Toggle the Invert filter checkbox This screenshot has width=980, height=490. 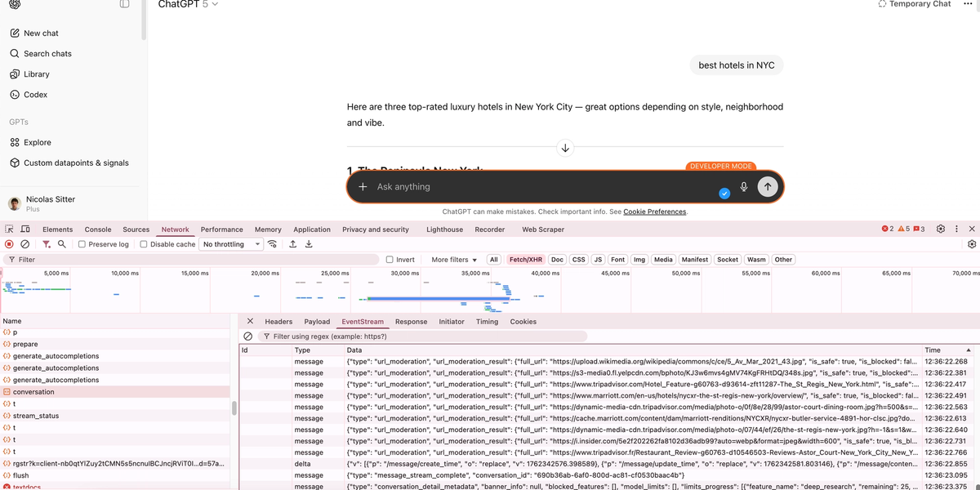pos(390,259)
